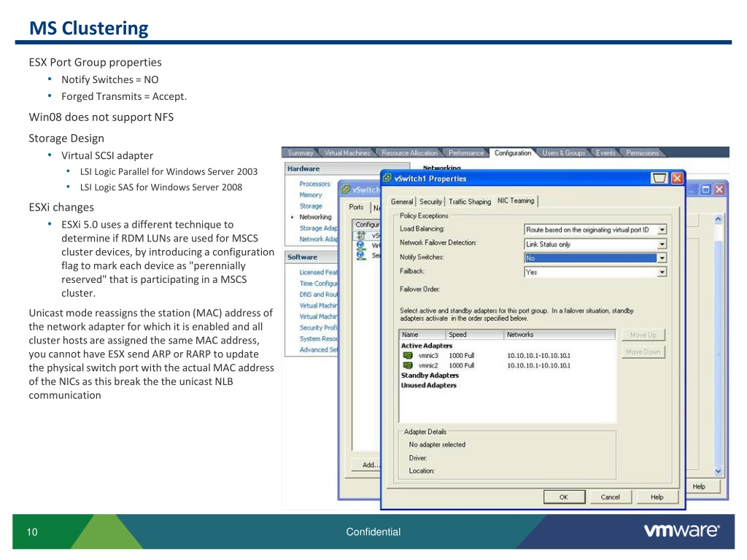Screen dimensions: 747x560
Task: Select the vmnic3 adapter name
Action: 428,356
